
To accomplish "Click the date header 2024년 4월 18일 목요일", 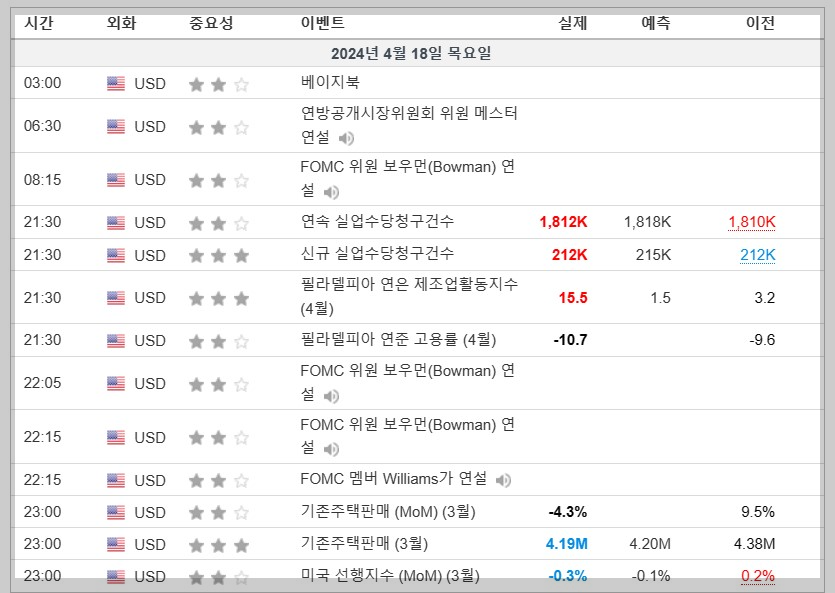I will (411, 53).
